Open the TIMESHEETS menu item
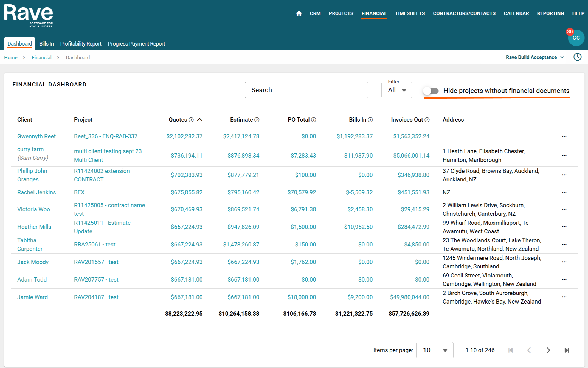Viewport: 588px width, 368px height. [410, 13]
